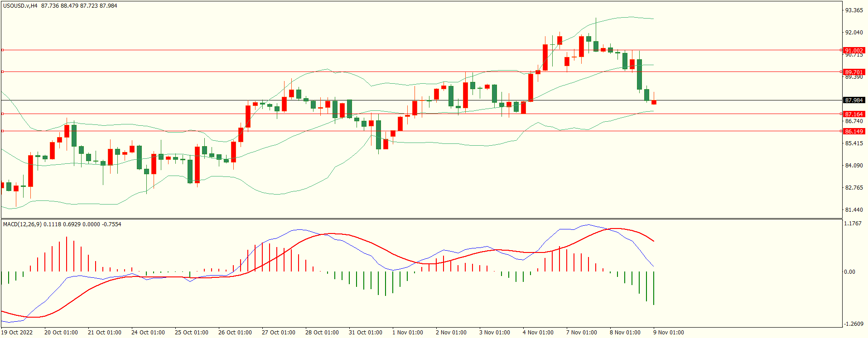This screenshot has width=868, height=338.
Task: Click the 91.002 red price level label
Action: (854, 51)
